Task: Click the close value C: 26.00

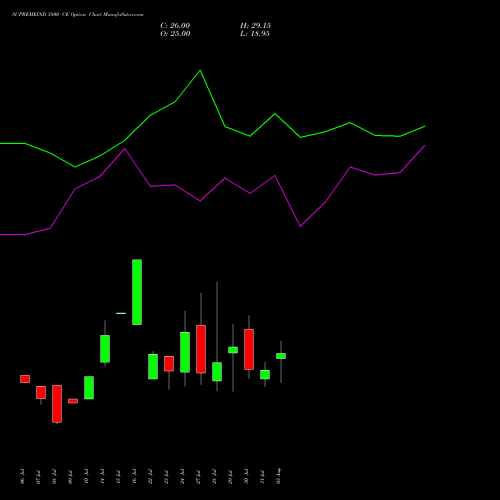Action: point(175,26)
